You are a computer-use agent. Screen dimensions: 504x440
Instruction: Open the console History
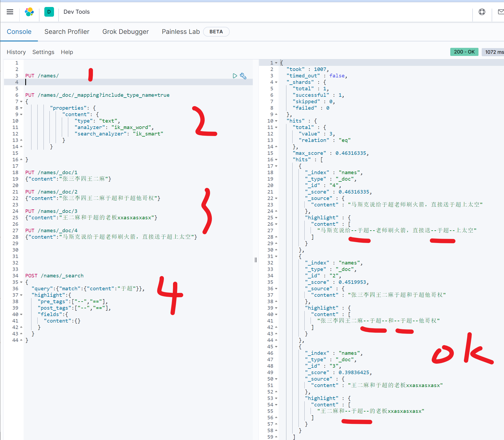pos(16,52)
